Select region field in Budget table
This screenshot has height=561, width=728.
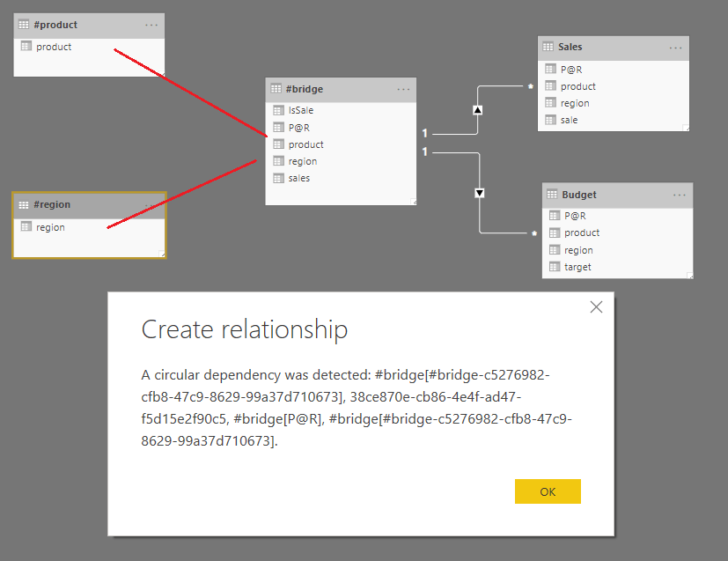coord(578,250)
